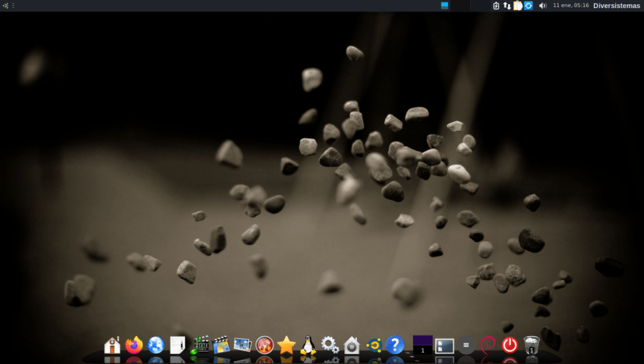Expand the network connections tray icon
Screen dimensions: 644x364
[507, 6]
